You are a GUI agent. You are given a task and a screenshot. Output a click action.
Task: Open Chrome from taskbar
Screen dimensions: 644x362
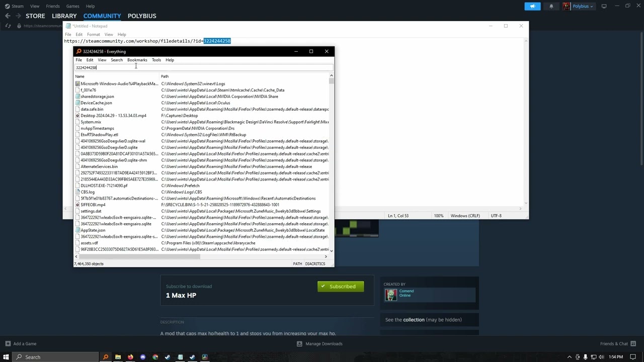tap(155, 357)
